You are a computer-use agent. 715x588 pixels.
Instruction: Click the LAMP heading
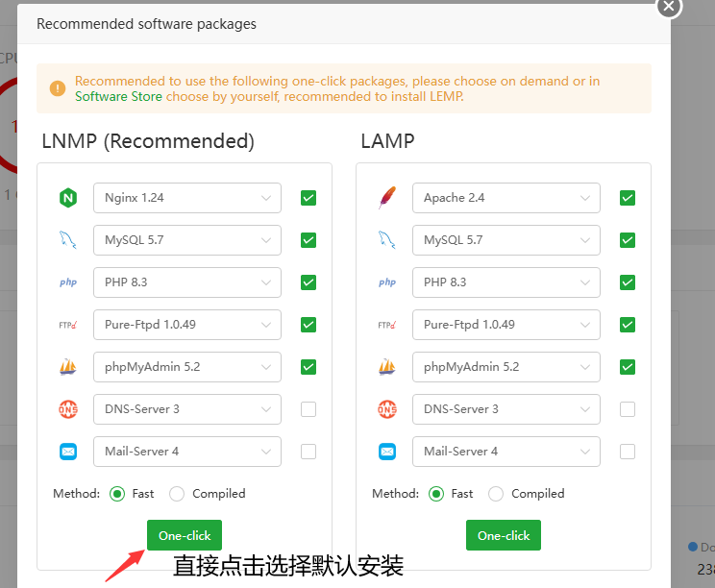(x=388, y=141)
